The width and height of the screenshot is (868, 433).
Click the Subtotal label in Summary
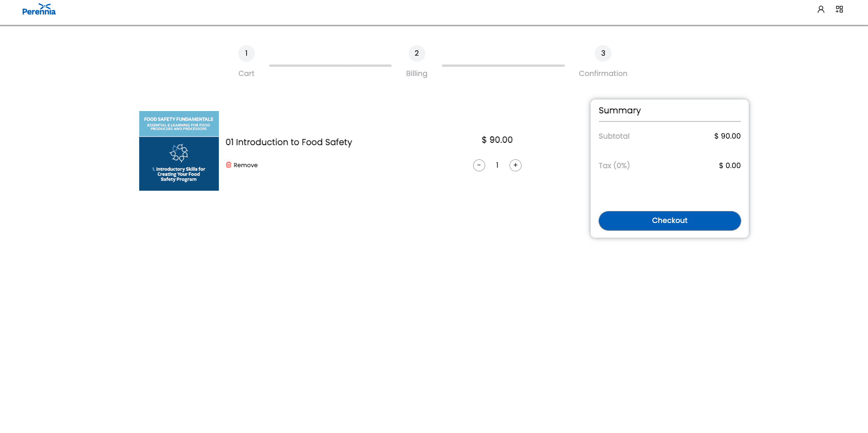(614, 136)
